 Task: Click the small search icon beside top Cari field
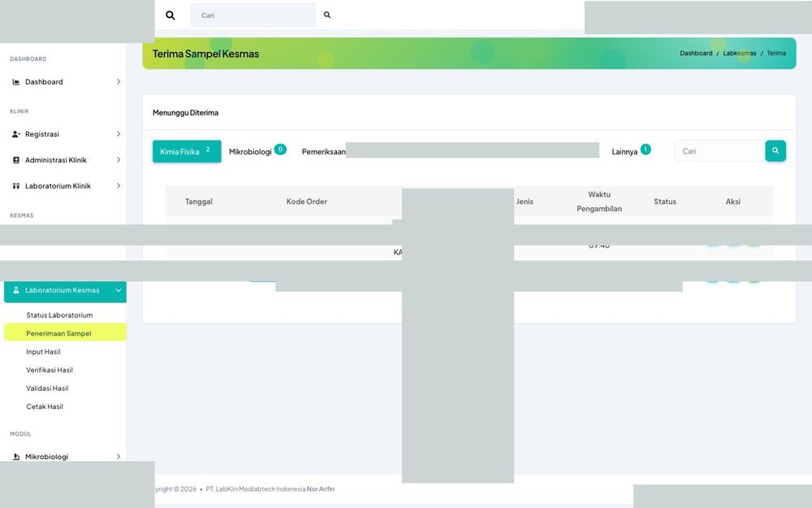pos(327,15)
